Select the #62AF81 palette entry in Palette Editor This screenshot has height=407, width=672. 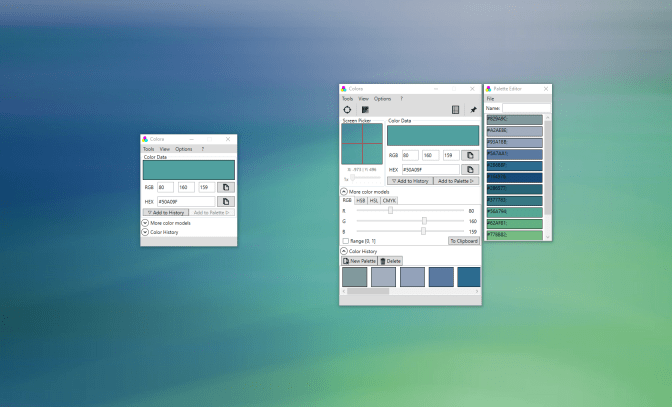pos(514,224)
